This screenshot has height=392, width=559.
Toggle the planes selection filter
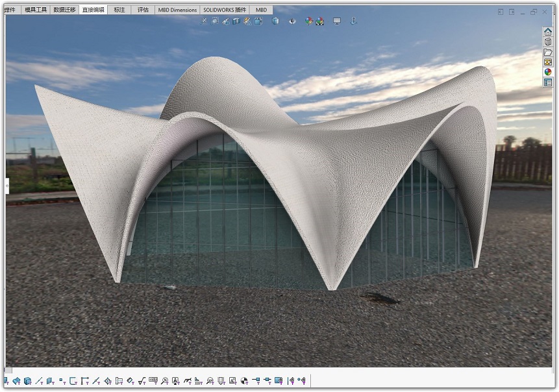(51, 382)
